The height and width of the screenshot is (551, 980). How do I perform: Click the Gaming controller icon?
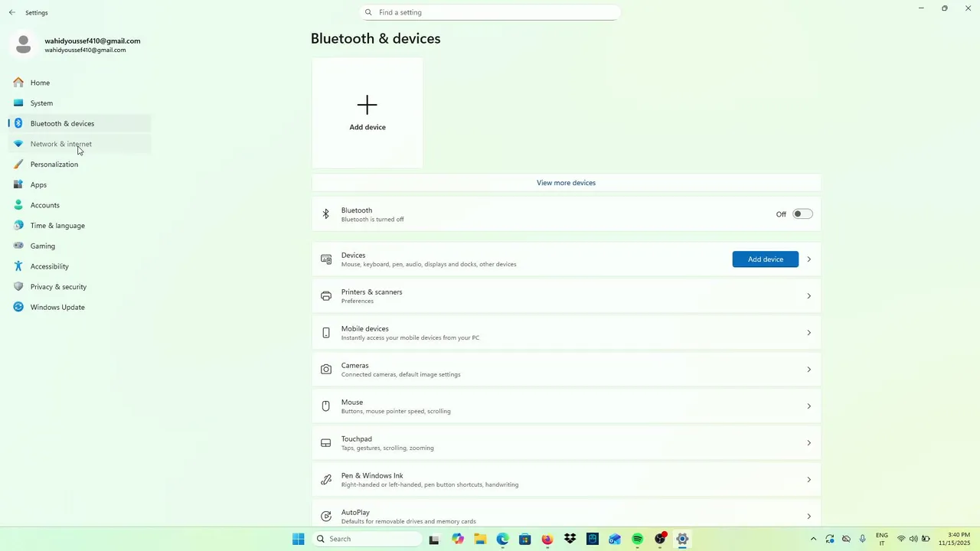click(18, 246)
